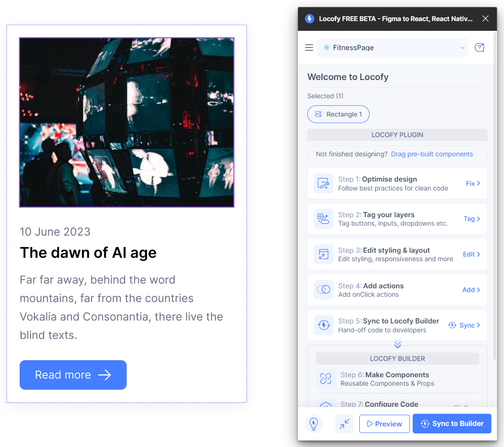Open the FitnessPage dropdown
This screenshot has height=447, width=504.
pyautogui.click(x=462, y=47)
